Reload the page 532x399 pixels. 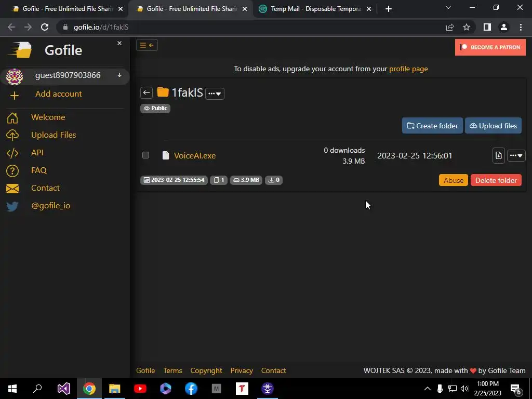pos(45,27)
